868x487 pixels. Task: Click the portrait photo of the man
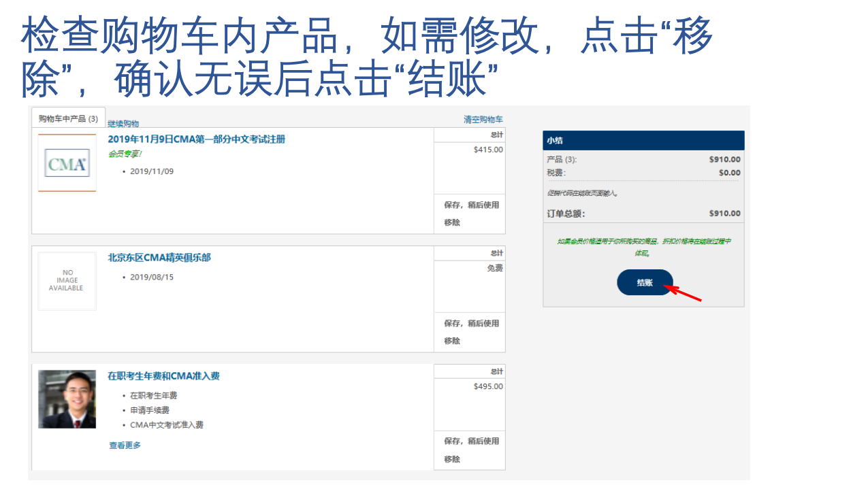(67, 399)
